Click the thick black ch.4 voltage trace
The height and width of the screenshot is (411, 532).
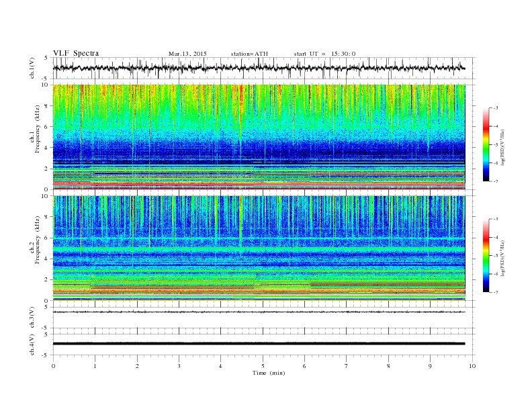pyautogui.click(x=259, y=344)
